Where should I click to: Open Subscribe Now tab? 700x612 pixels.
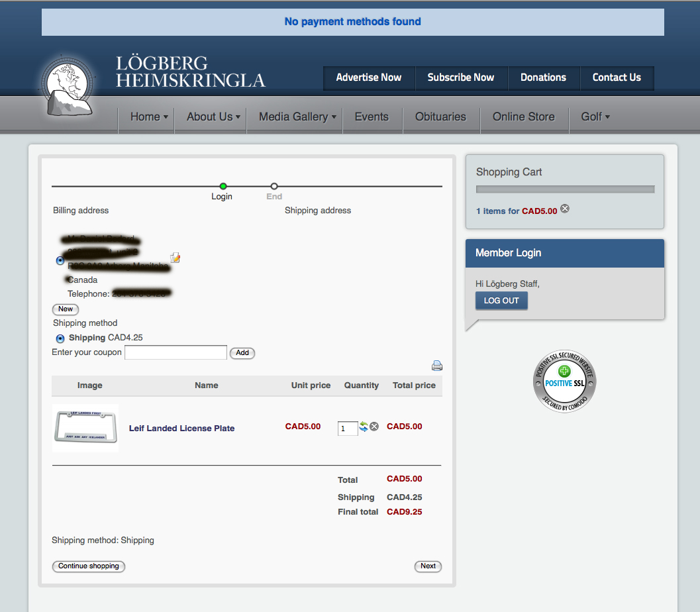[x=461, y=77]
